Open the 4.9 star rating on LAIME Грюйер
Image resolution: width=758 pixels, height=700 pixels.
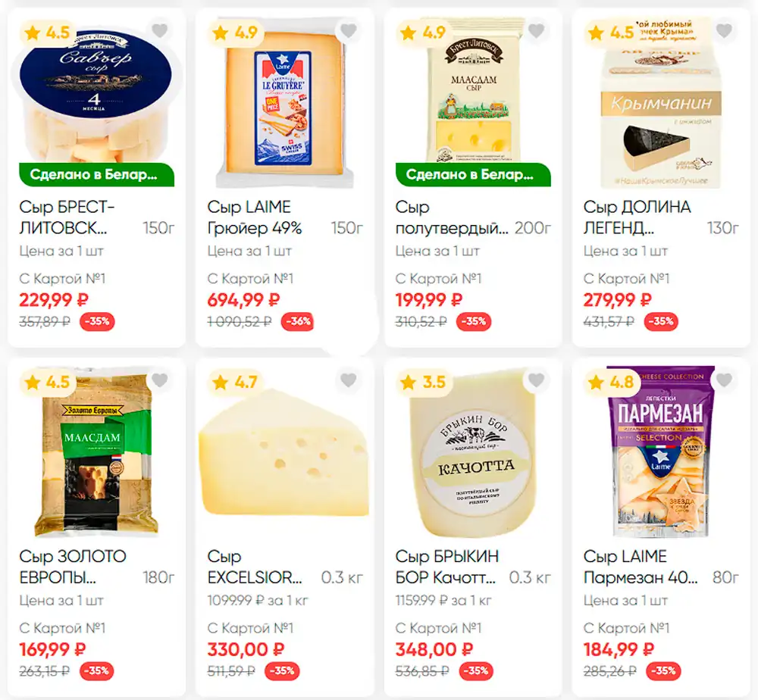pos(236,33)
